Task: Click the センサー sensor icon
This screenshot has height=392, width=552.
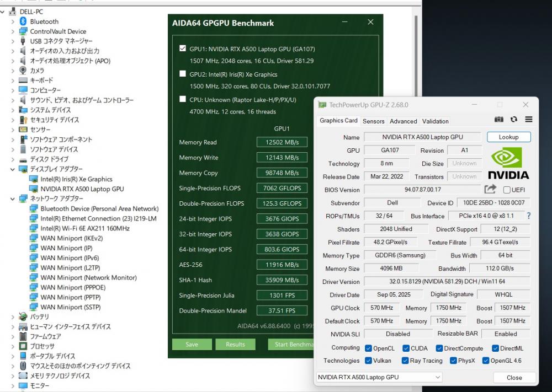Action: tap(23, 130)
